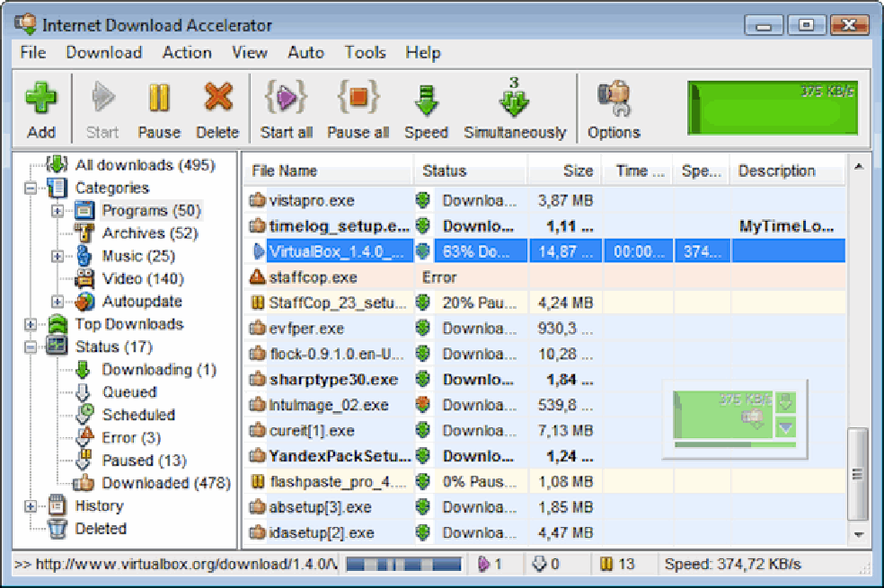This screenshot has height=588, width=884.
Task: Select the Downloaded (478) status
Action: (x=166, y=483)
